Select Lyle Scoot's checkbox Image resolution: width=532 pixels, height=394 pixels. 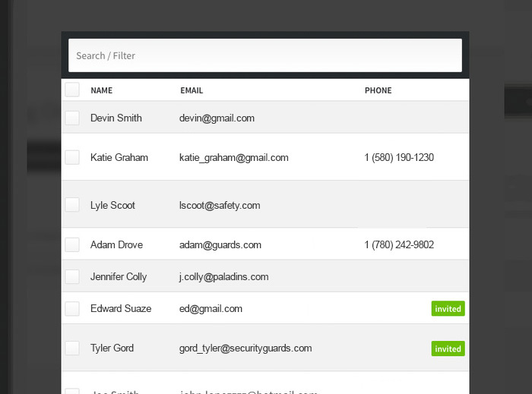[x=72, y=205]
